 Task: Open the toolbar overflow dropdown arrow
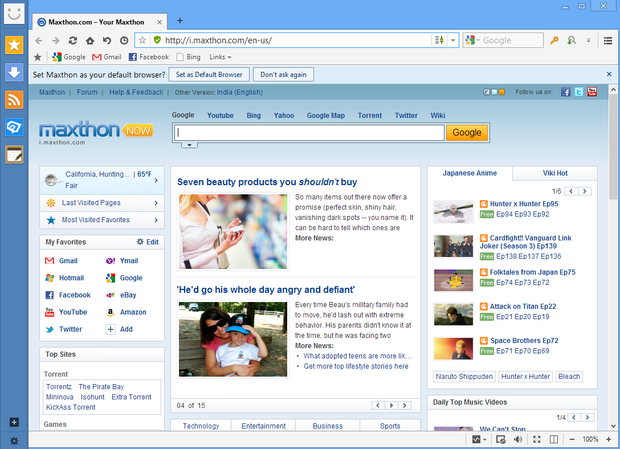coord(588,40)
